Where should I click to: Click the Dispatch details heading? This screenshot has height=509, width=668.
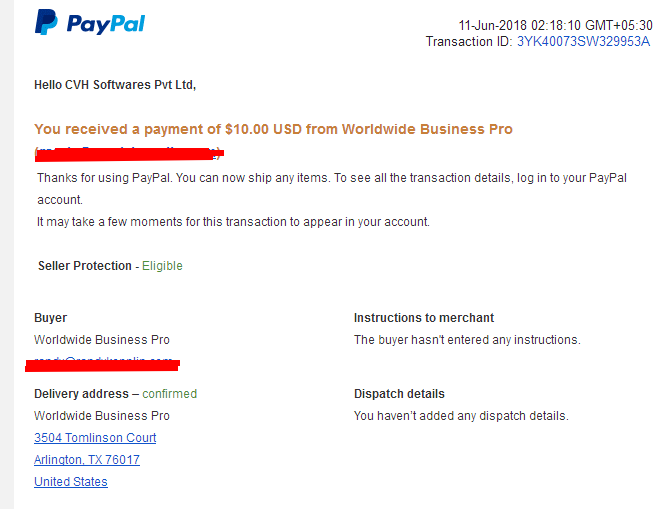pyautogui.click(x=399, y=394)
